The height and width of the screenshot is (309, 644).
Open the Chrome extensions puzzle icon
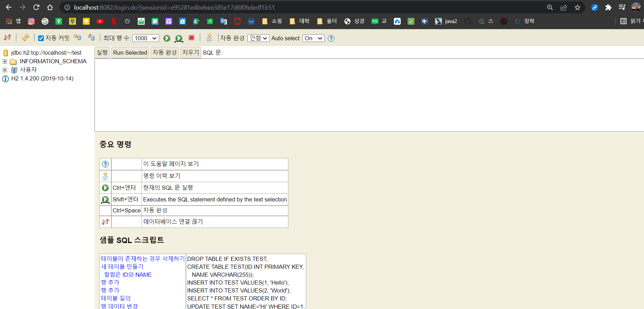pos(608,7)
